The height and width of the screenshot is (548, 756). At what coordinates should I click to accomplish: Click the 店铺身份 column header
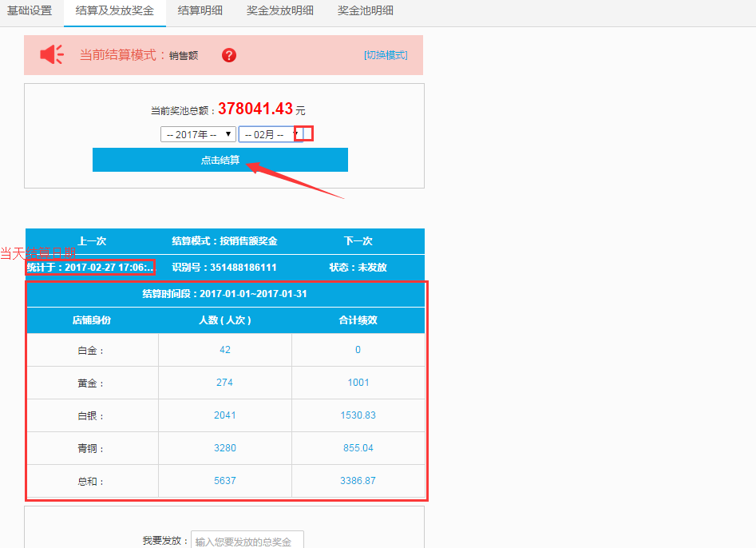[92, 320]
